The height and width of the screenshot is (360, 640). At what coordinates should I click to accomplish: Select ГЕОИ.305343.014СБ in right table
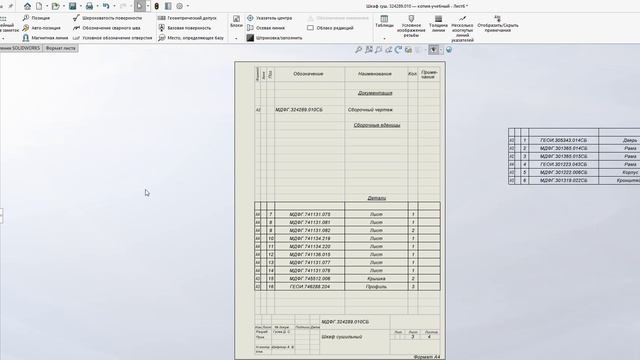click(563, 140)
